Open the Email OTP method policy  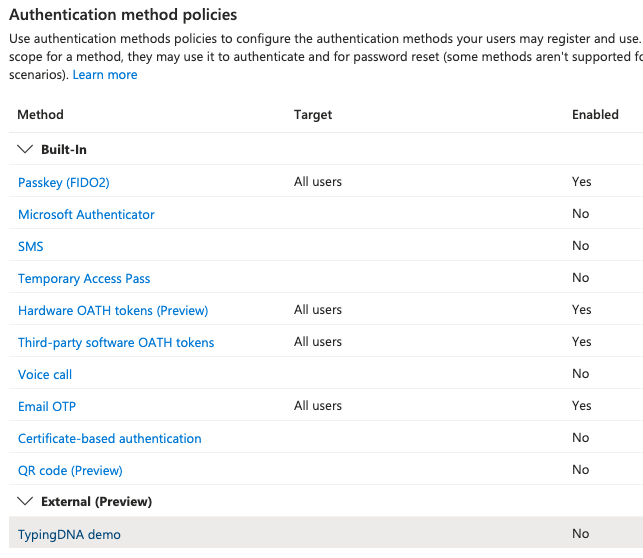coord(47,406)
